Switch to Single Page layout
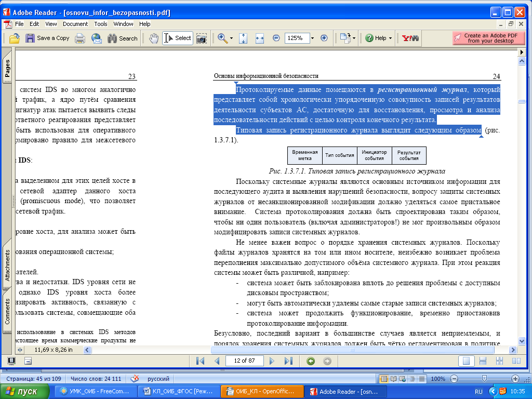The height and width of the screenshot is (399, 532). [466, 361]
